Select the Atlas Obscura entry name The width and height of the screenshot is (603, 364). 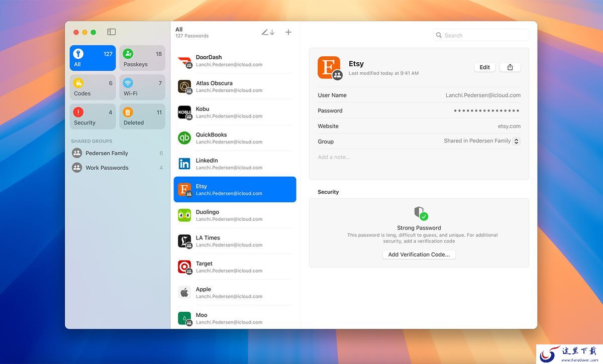tap(214, 83)
